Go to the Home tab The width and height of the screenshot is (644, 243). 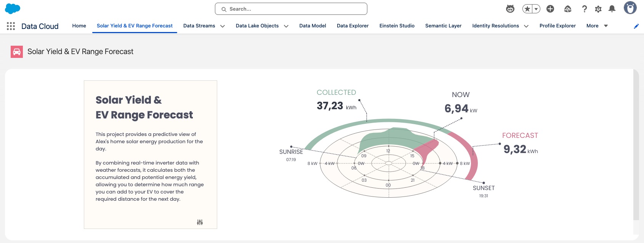79,26
